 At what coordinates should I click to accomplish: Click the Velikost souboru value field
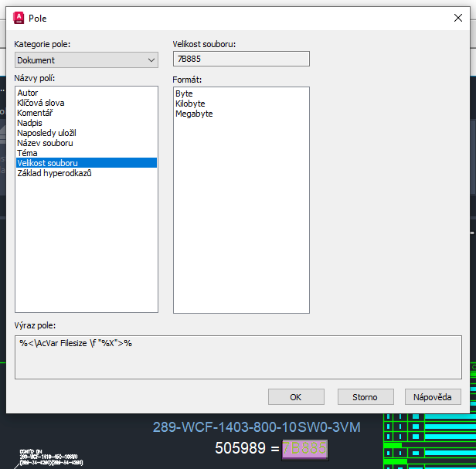pos(241,59)
